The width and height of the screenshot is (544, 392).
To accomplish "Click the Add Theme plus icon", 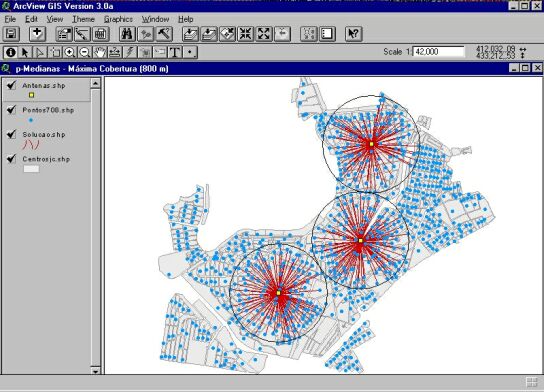I will pos(37,34).
